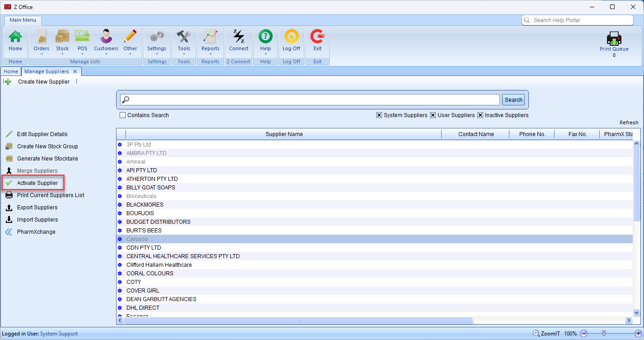The height and width of the screenshot is (340, 644).
Task: Click the ZoomIT magnifier icon
Action: point(537,334)
